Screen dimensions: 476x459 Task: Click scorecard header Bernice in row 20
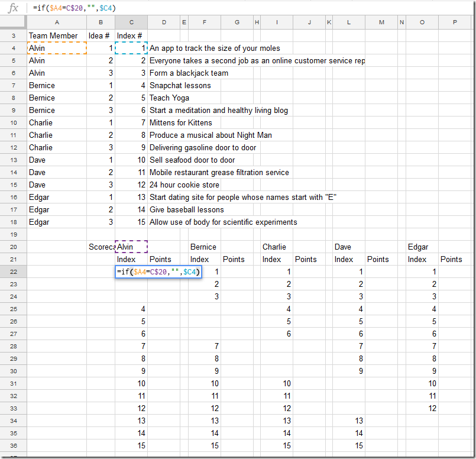[x=205, y=247]
